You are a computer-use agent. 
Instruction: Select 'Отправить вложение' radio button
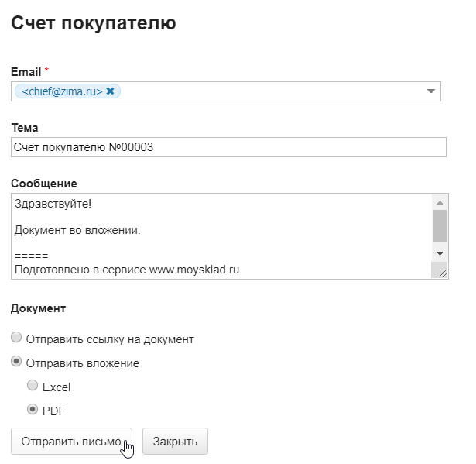(16, 362)
